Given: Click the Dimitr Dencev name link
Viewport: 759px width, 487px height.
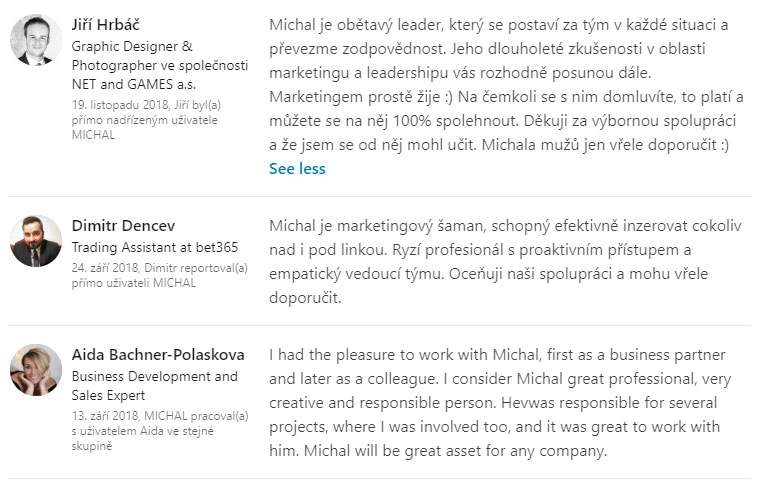Looking at the screenshot, I should pyautogui.click(x=123, y=226).
